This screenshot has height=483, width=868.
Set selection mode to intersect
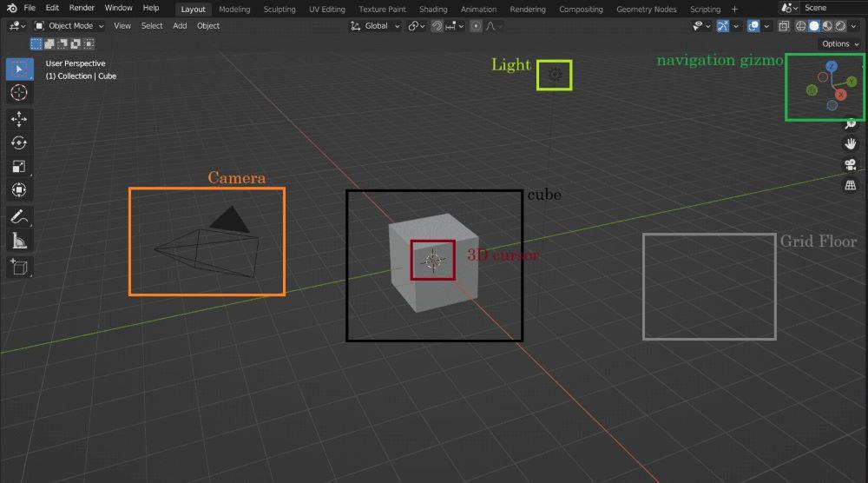(89, 43)
